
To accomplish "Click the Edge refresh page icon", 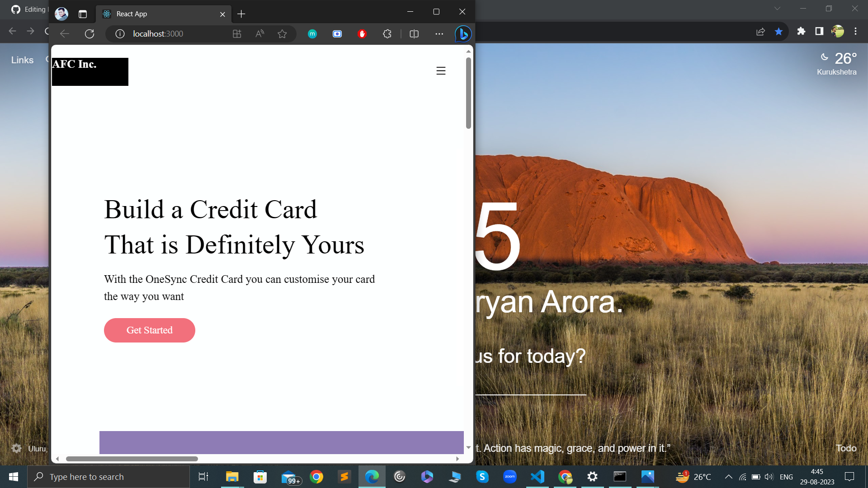I will click(x=90, y=34).
